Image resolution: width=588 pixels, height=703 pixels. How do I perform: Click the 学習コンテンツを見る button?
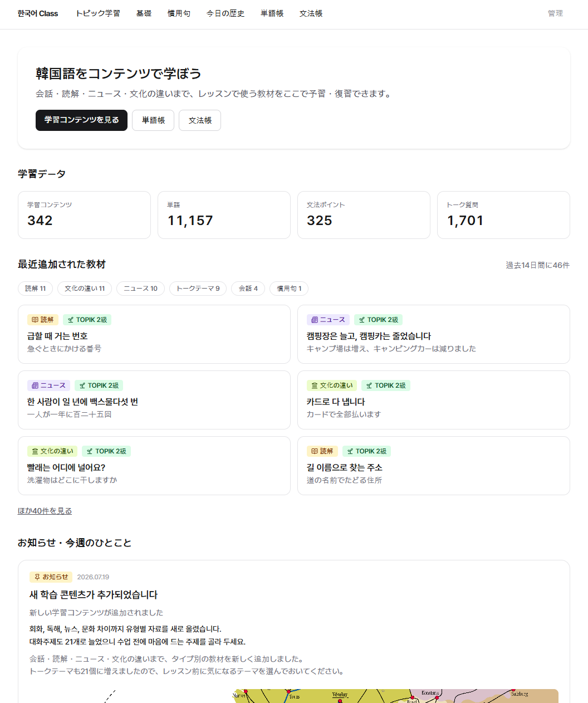point(81,120)
